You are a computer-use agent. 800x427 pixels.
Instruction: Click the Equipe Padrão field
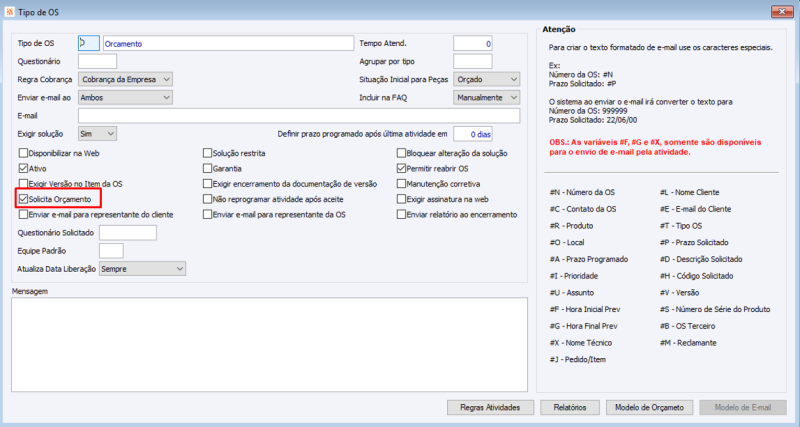click(x=111, y=251)
